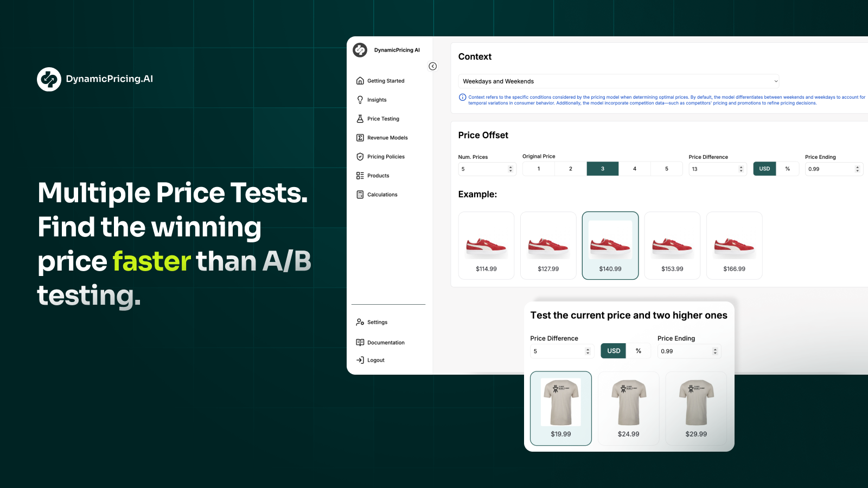
Task: Click the Logout arrow icon
Action: click(x=360, y=360)
